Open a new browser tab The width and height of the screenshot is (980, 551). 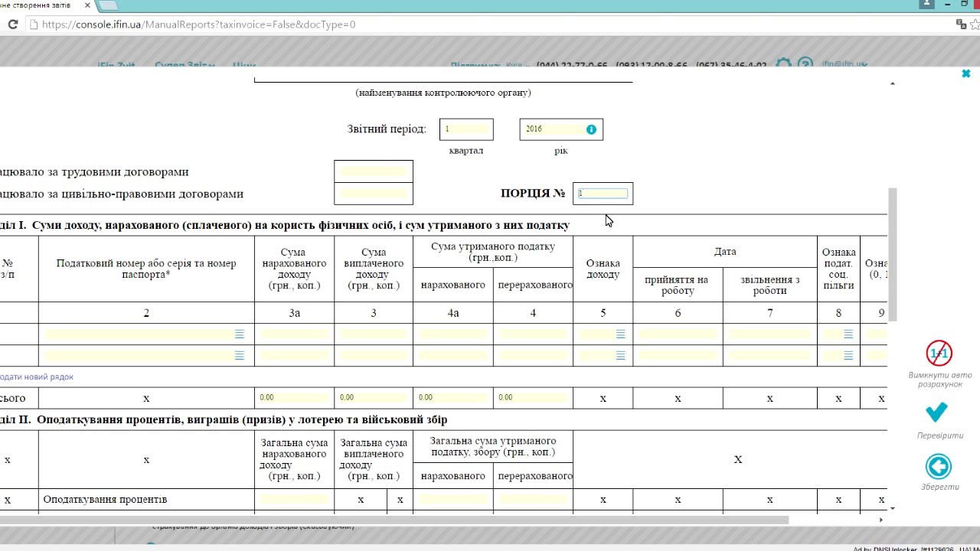108,5
